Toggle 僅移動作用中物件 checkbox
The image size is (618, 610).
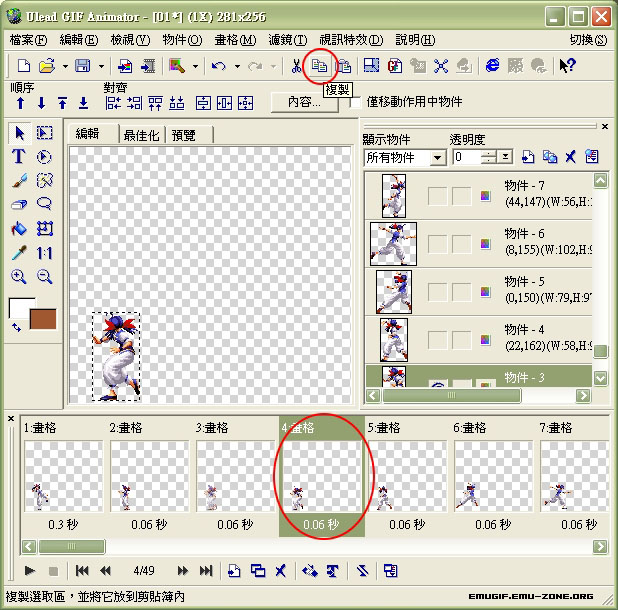point(355,102)
